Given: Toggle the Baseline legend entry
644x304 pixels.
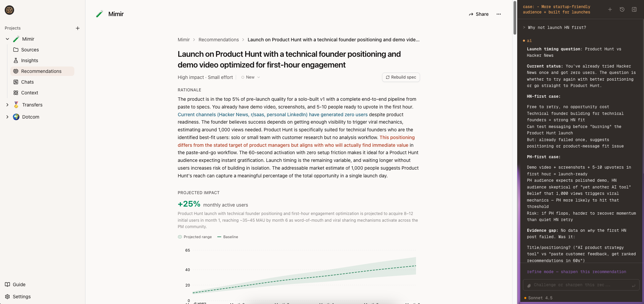Looking at the screenshot, I should (x=227, y=237).
